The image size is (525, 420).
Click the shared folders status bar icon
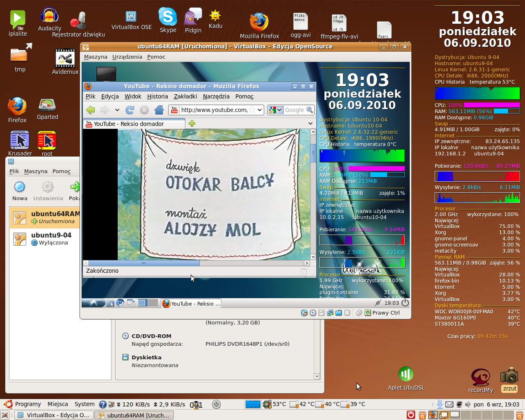pyautogui.click(x=338, y=313)
